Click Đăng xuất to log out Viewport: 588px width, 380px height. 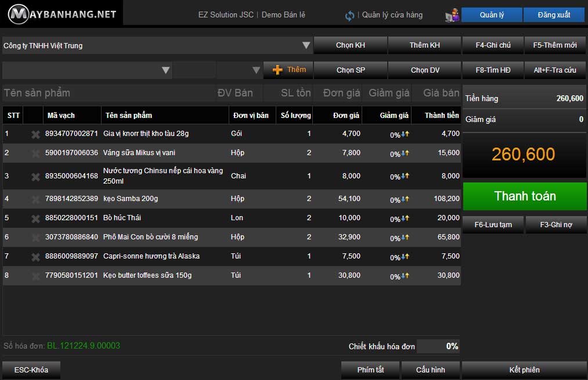click(x=554, y=15)
